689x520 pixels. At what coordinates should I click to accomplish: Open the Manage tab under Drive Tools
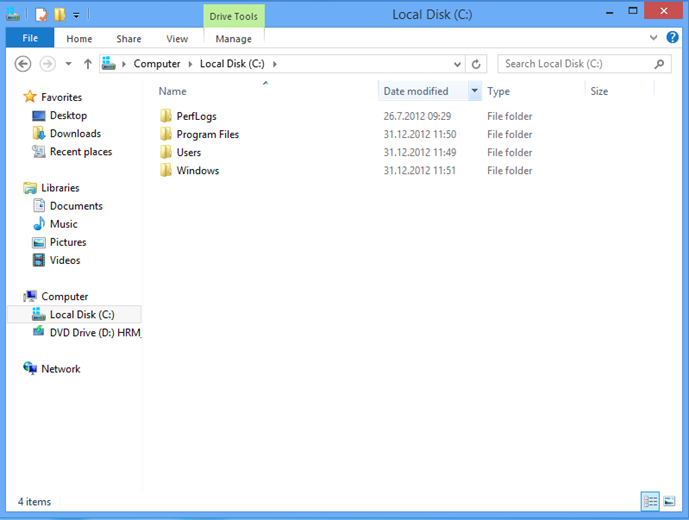coord(234,39)
